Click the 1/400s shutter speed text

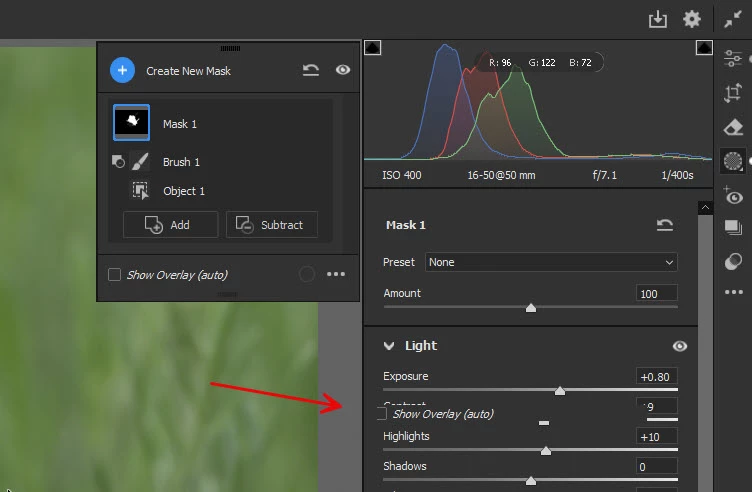tap(677, 175)
